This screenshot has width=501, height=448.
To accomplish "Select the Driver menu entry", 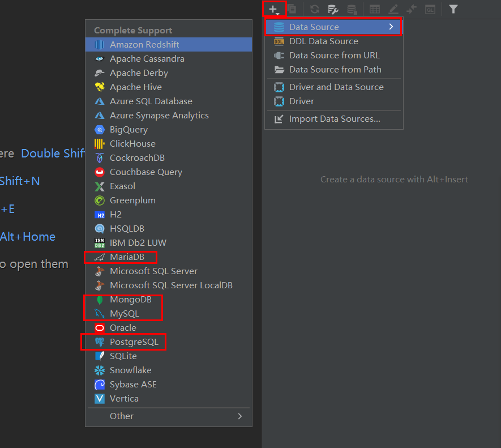I will [x=333, y=101].
